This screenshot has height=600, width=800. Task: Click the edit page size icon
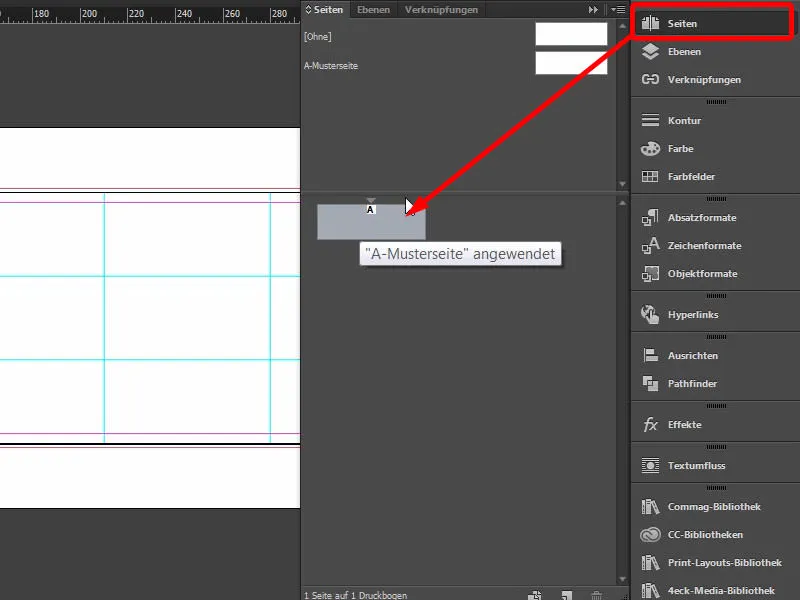pyautogui.click(x=535, y=595)
